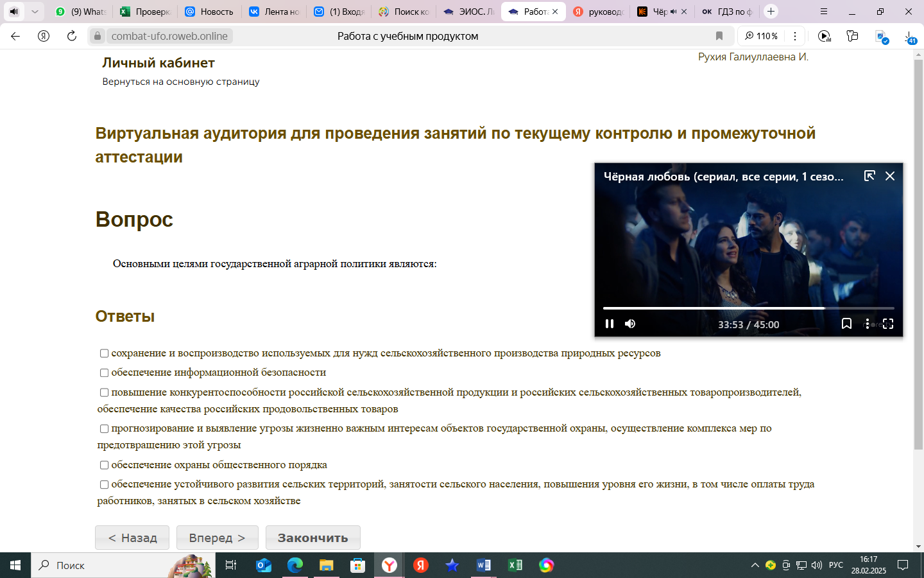The width and height of the screenshot is (924, 578).
Task: Follow the 'Вернуться на основную страницу' link
Action: [181, 82]
